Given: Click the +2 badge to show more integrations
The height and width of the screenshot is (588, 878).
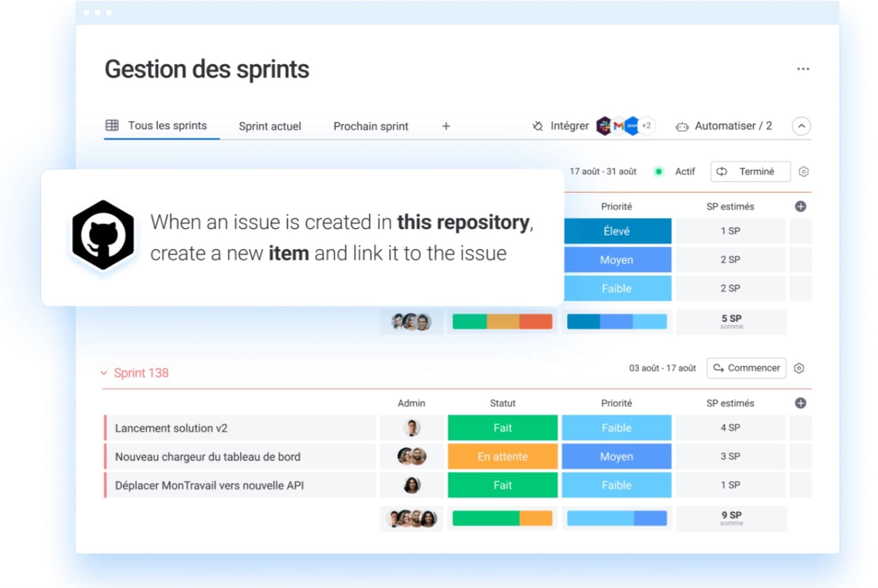Looking at the screenshot, I should pos(646,126).
